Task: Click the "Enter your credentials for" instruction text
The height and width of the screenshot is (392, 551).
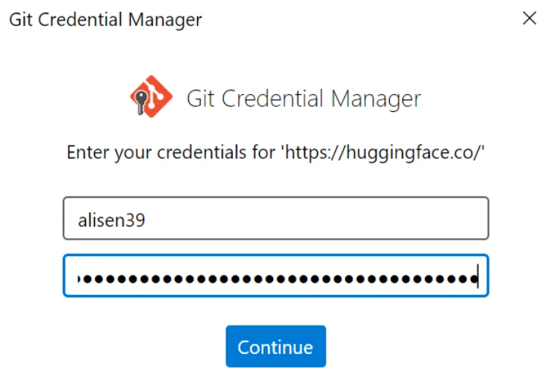Action: 171,153
